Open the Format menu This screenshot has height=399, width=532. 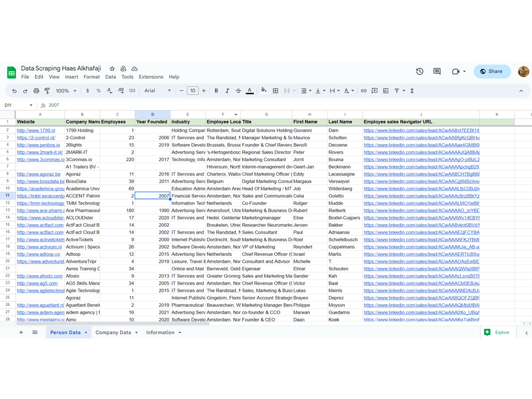click(x=92, y=77)
